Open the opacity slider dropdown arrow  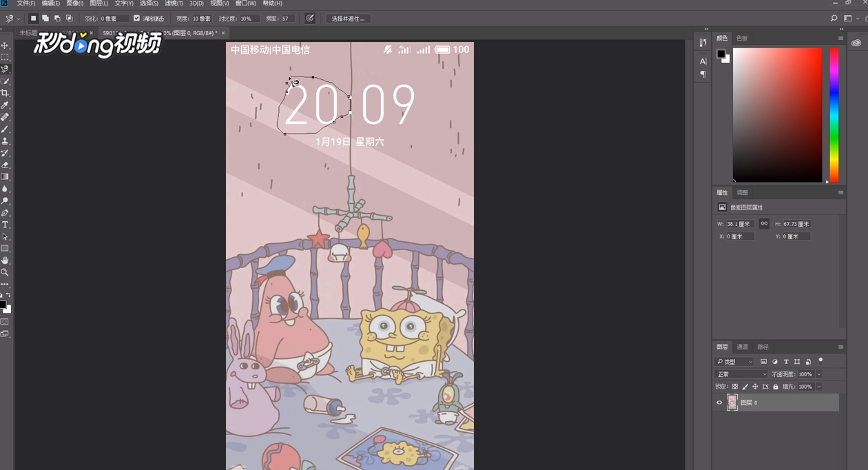819,374
